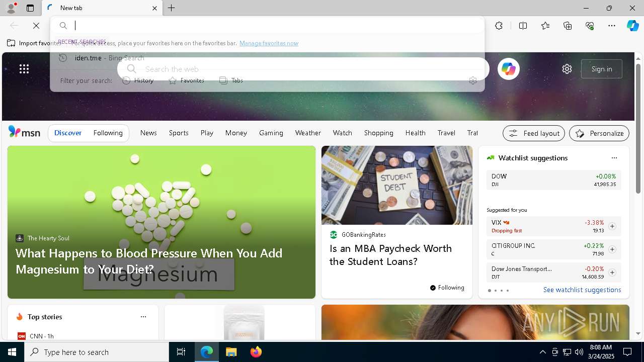
Task: Open Windows Start menu
Action: click(x=12, y=352)
